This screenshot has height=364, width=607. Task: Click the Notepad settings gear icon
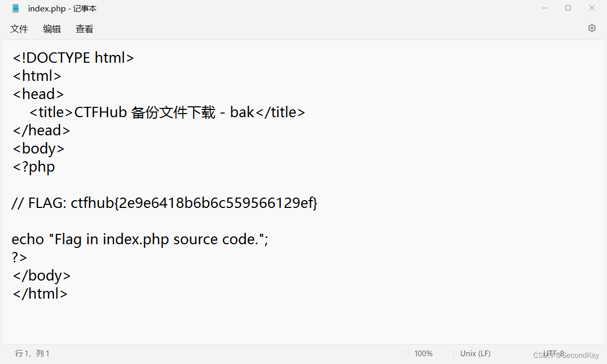click(591, 28)
